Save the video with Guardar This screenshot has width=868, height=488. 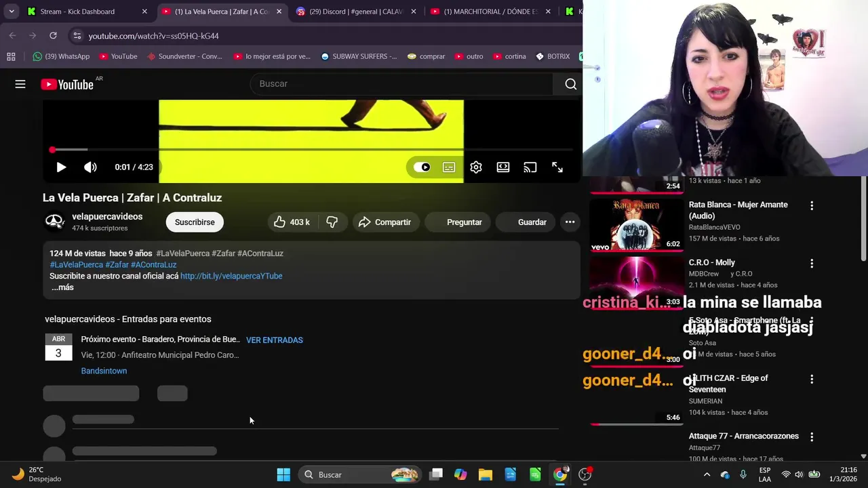(x=526, y=222)
